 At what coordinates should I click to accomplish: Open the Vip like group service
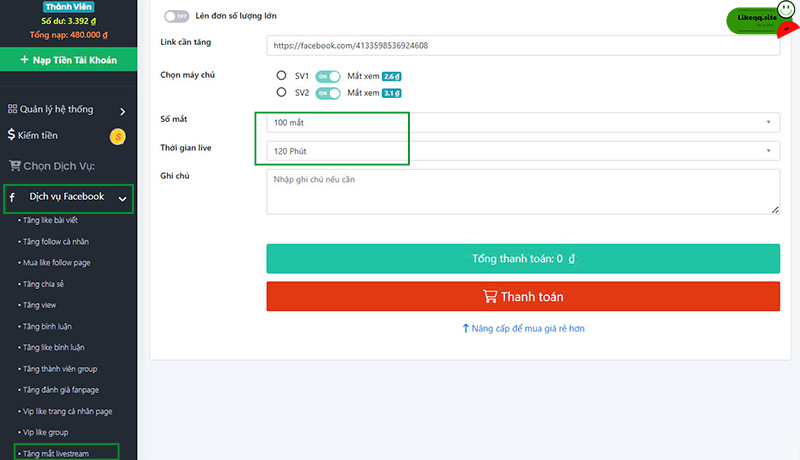pyautogui.click(x=45, y=432)
